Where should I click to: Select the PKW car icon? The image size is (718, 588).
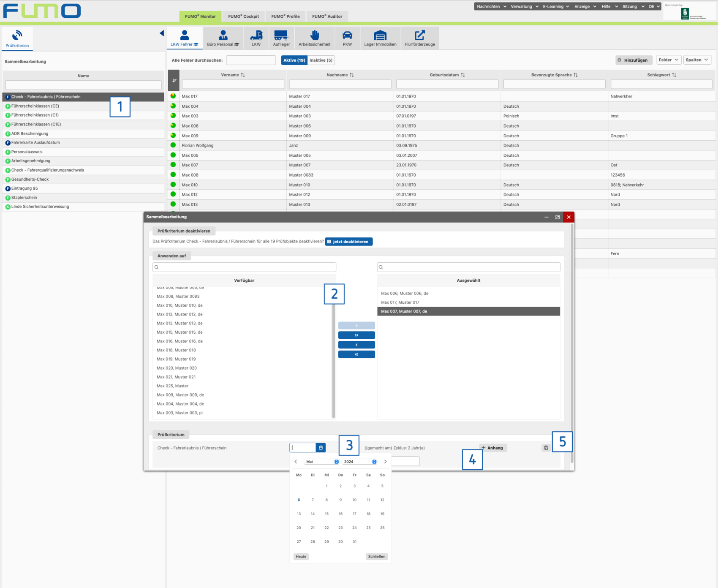[347, 36]
